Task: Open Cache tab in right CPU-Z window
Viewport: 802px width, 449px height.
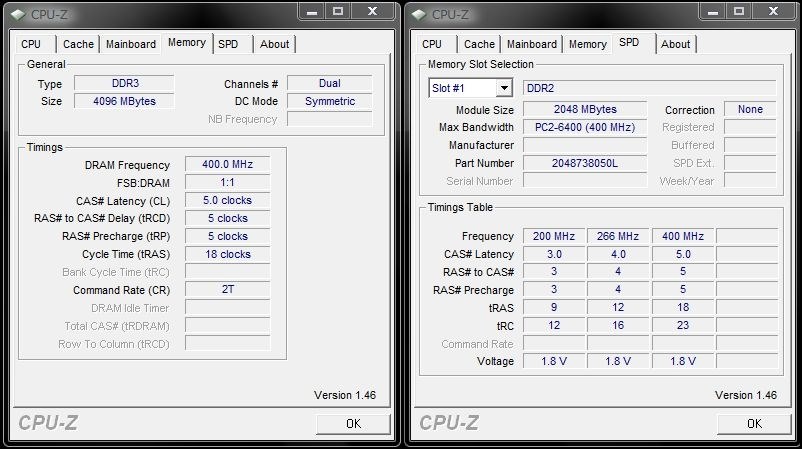Action: [479, 44]
